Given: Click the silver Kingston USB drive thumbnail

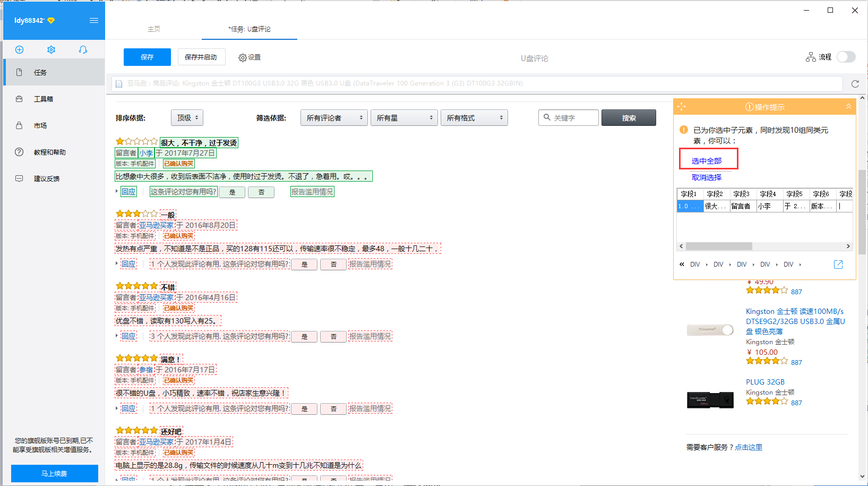Looking at the screenshot, I should (x=710, y=330).
